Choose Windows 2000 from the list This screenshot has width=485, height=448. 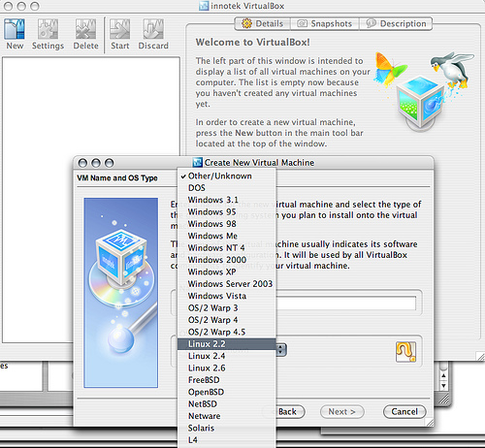pyautogui.click(x=227, y=260)
